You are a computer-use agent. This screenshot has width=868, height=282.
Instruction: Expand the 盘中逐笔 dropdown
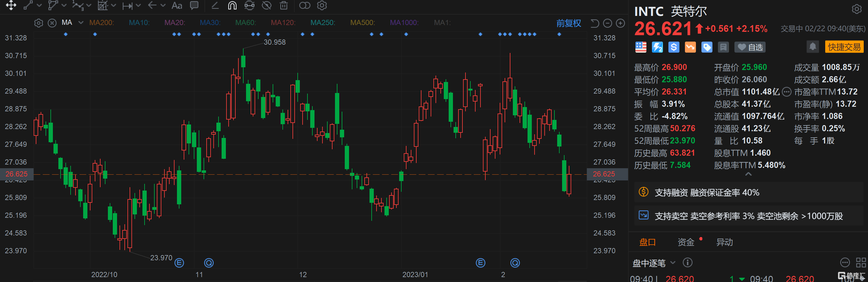tap(673, 262)
